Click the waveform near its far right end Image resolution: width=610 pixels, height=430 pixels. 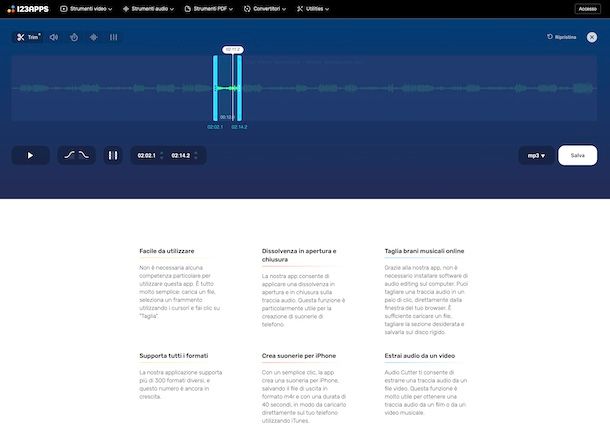point(584,88)
